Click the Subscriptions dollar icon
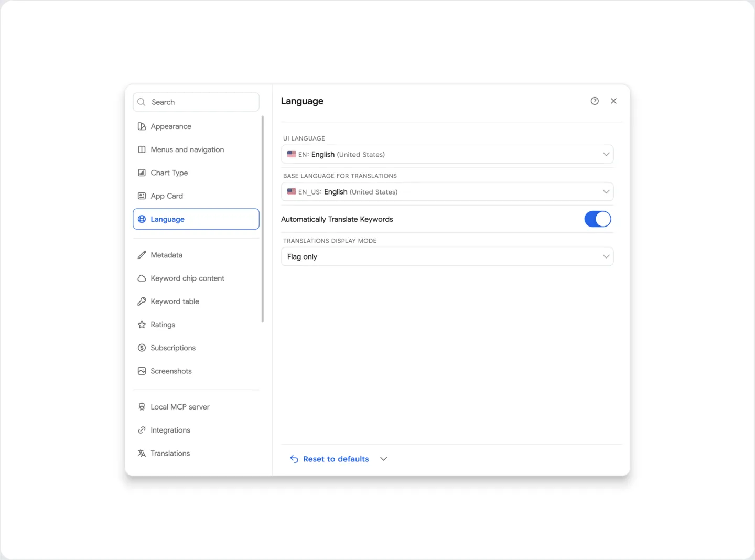Screen dimensions: 755x560 tap(142, 348)
